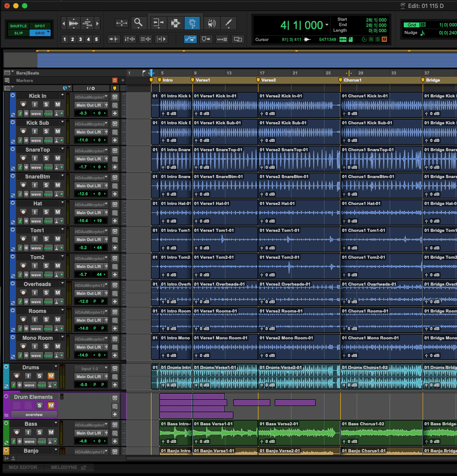Choose the Grabber hand tool
457x476 pixels.
point(192,22)
